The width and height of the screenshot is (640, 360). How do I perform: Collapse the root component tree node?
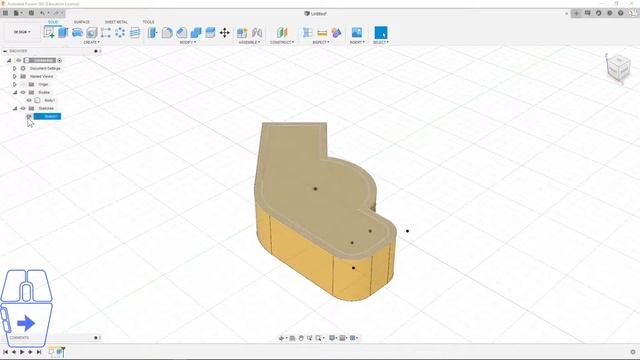tap(9, 60)
